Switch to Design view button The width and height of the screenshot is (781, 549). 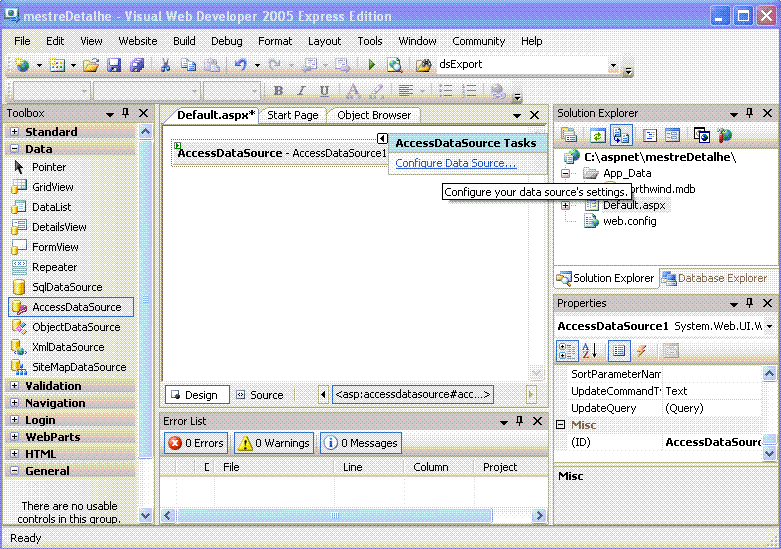click(197, 395)
